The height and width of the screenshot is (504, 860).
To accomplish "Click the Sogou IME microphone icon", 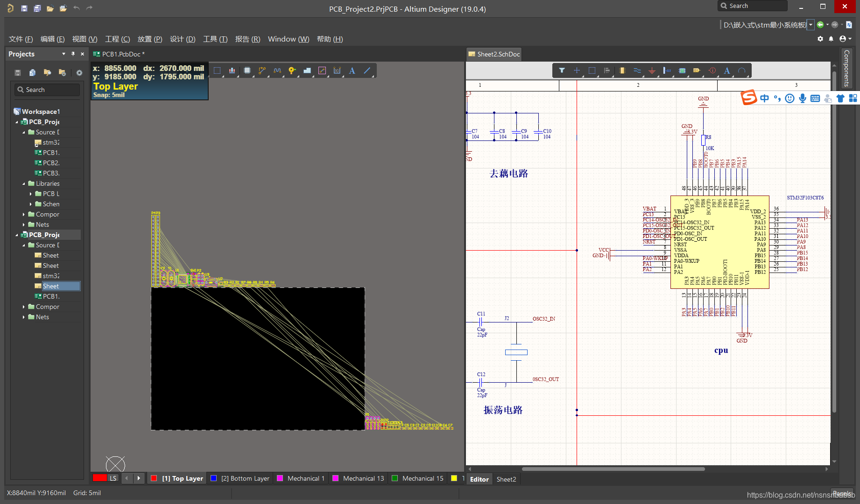I will click(x=802, y=98).
